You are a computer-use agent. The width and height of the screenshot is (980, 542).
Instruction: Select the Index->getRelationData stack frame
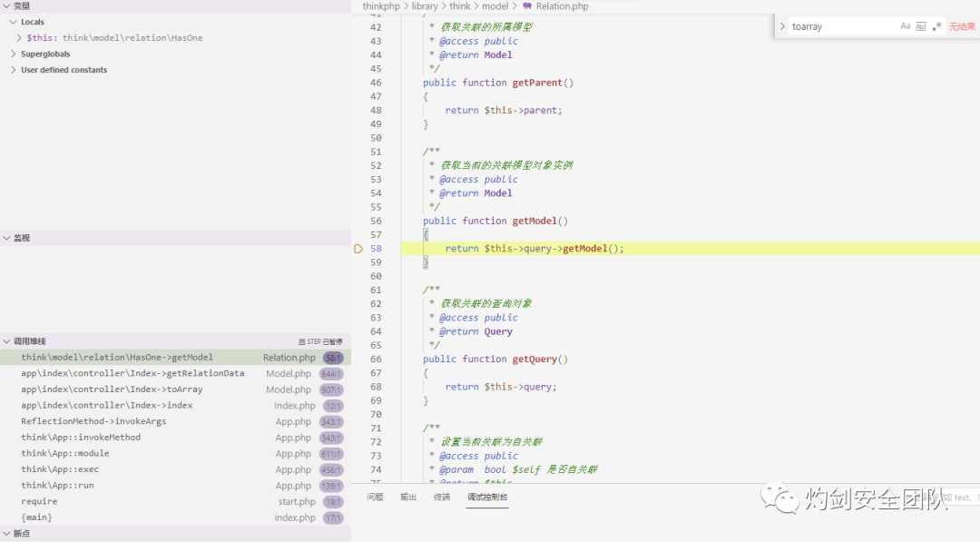coord(175,374)
